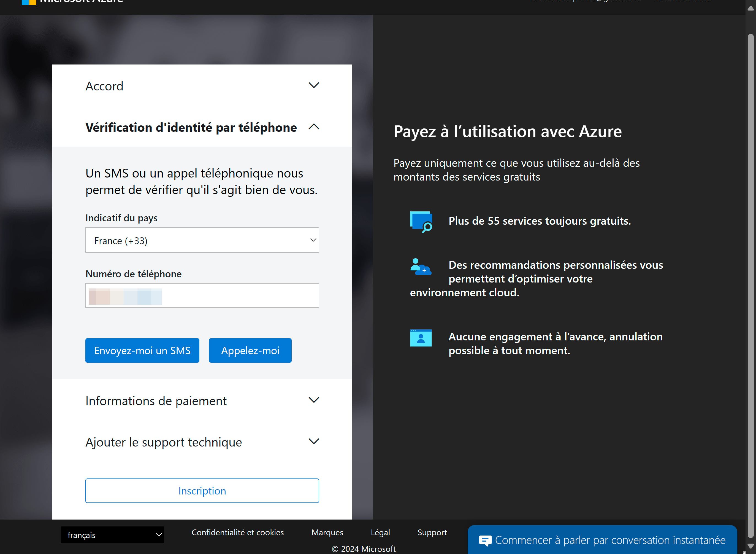The height and width of the screenshot is (554, 756).
Task: Expand the Informations de paiement section
Action: point(314,400)
